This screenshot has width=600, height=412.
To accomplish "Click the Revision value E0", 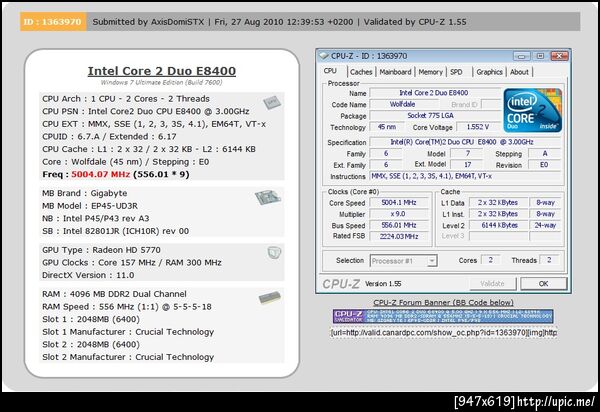I will pyautogui.click(x=544, y=164).
